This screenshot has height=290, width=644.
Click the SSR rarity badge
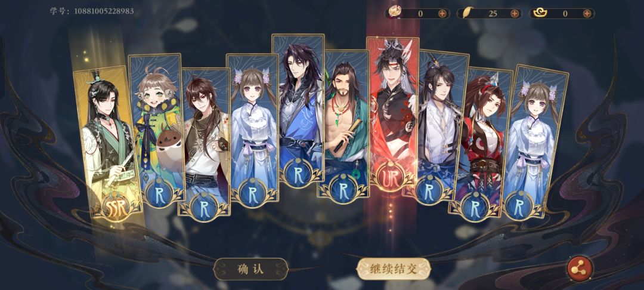[x=116, y=206]
